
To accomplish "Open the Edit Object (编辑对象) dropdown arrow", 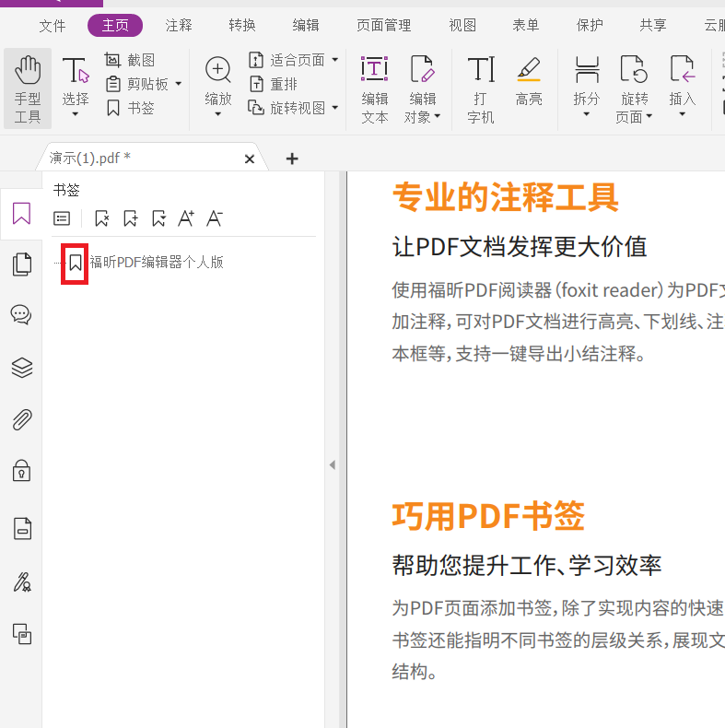I will tap(437, 116).
